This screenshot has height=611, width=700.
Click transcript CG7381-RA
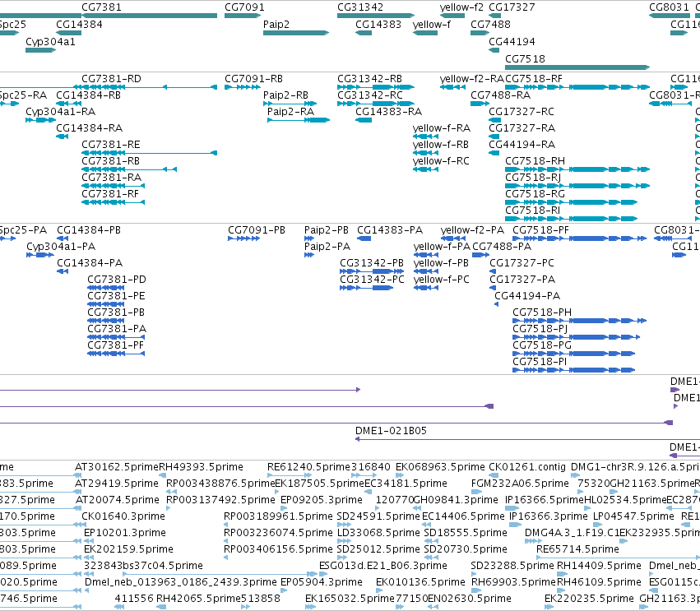tap(112, 178)
